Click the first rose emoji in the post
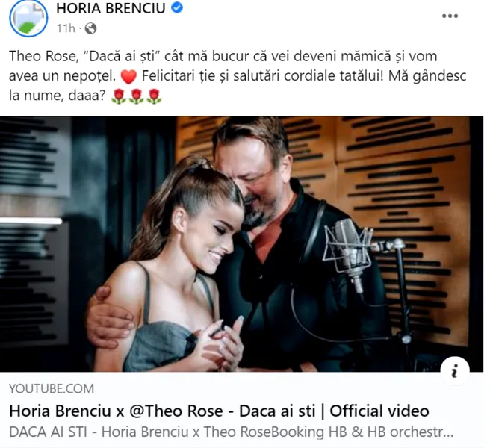The height and width of the screenshot is (448, 493). 119,96
